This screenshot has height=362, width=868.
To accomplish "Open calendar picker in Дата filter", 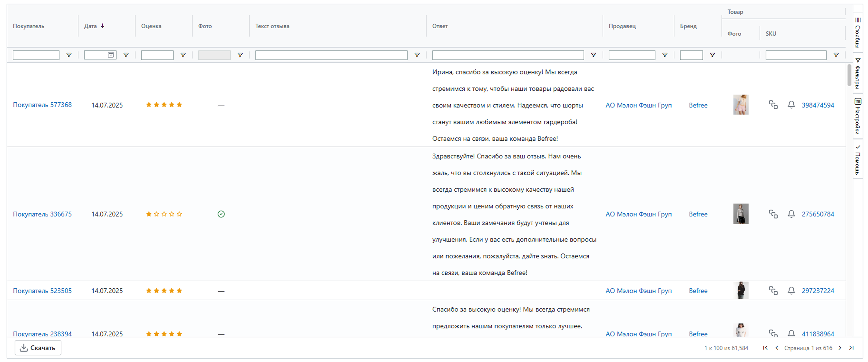I will 111,55.
